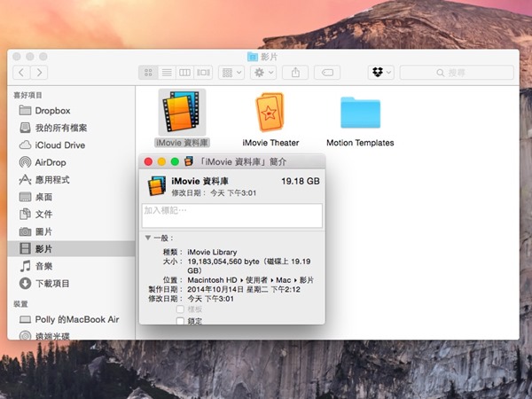This screenshot has width=532, height=399.
Task: Select the iMovie Theater icon
Action: pos(270,112)
